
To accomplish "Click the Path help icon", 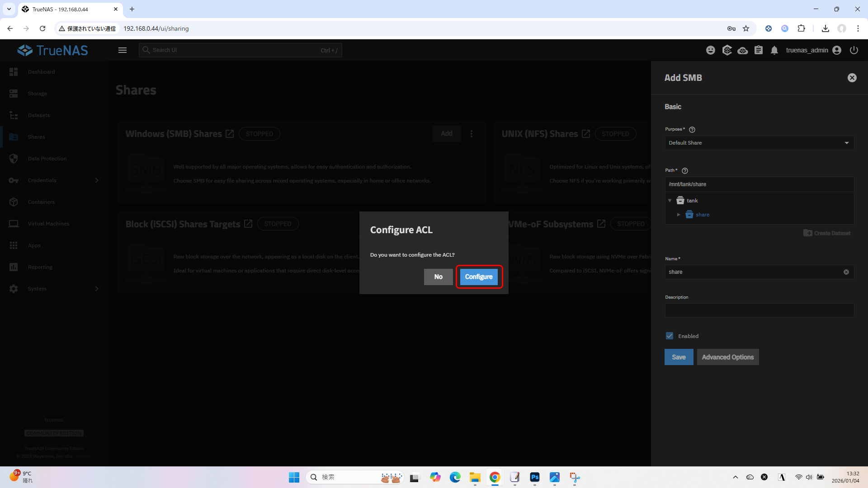I will tap(684, 171).
